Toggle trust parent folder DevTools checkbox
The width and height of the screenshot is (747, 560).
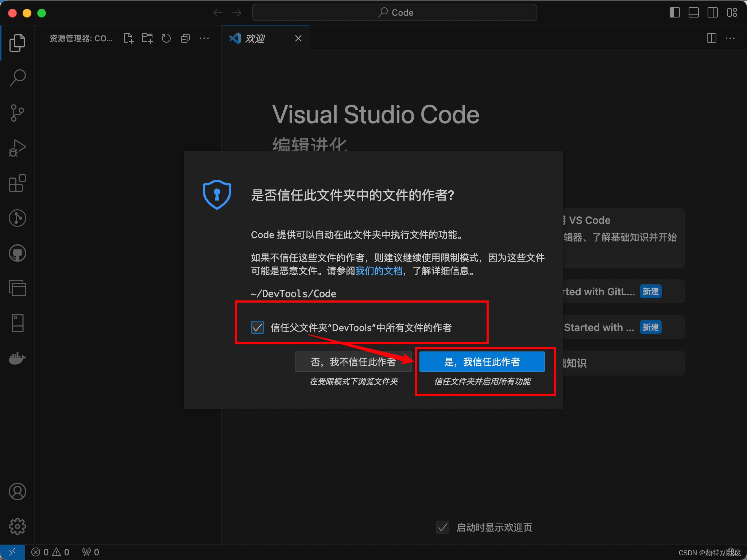258,327
